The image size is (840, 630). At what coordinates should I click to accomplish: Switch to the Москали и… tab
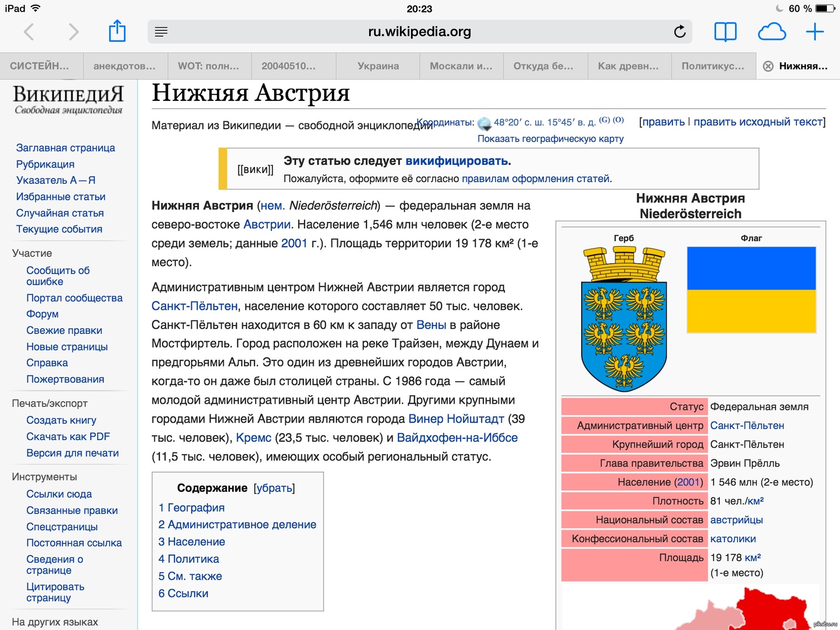coord(461,66)
